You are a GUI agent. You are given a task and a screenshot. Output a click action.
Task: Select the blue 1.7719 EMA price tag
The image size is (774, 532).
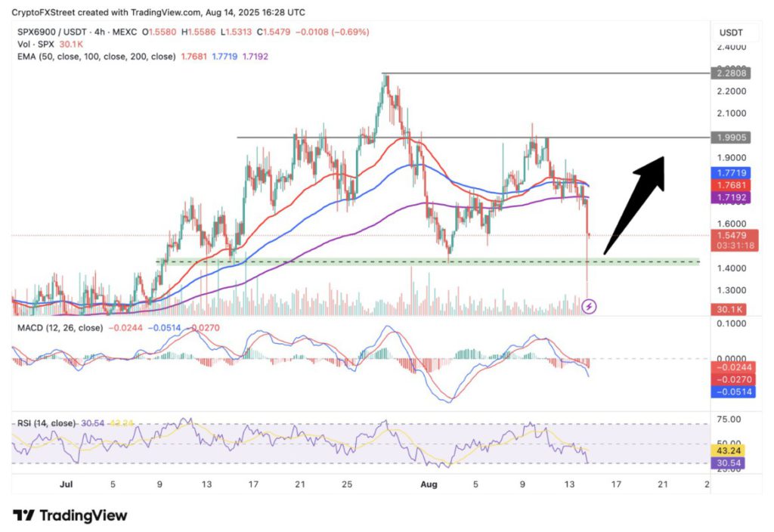pyautogui.click(x=730, y=173)
